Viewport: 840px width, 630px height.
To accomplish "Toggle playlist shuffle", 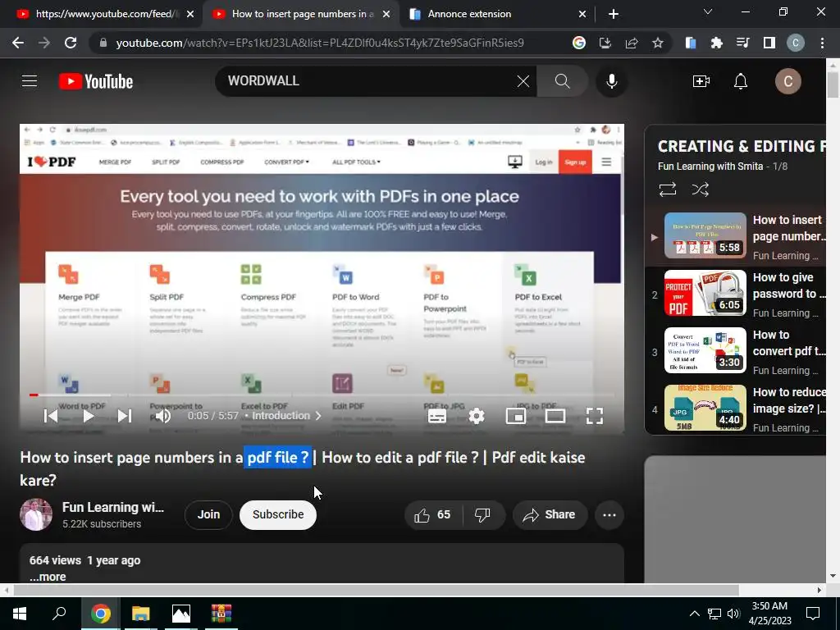I will pos(700,189).
